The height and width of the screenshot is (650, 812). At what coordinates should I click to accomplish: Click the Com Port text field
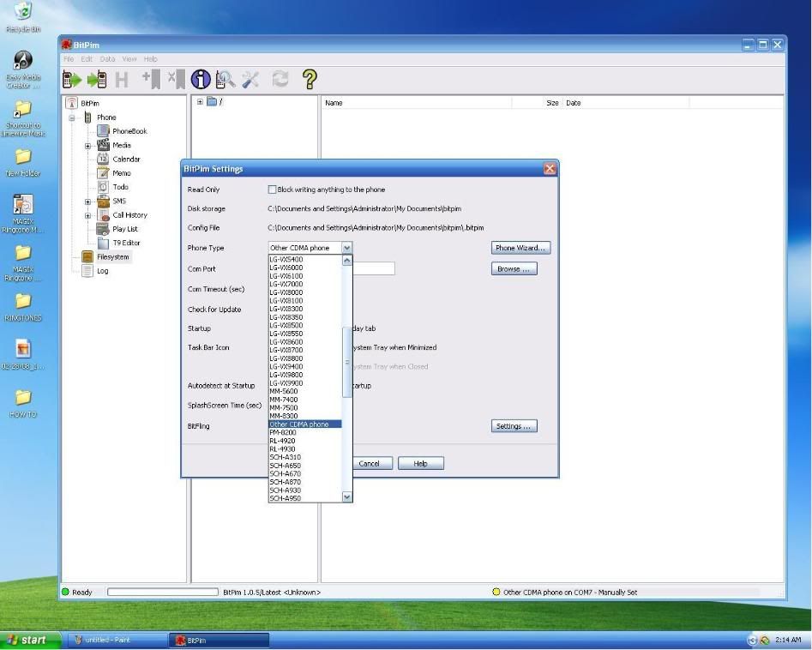pyautogui.click(x=373, y=268)
